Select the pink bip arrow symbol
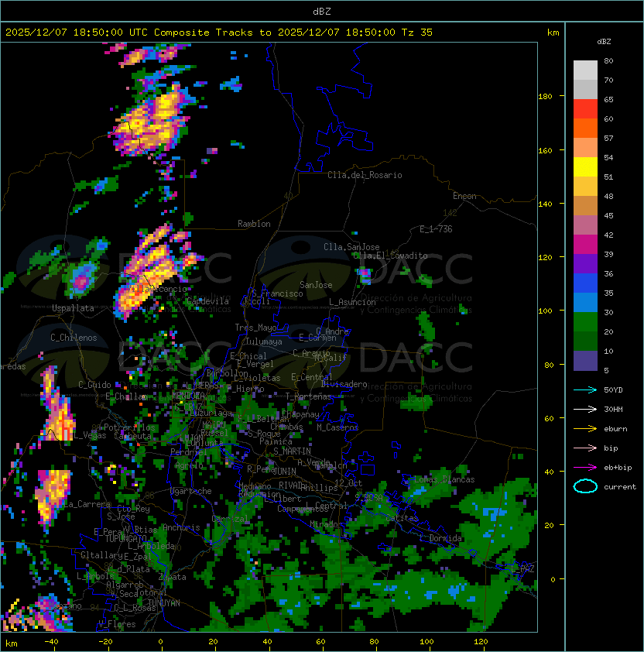The height and width of the screenshot is (652, 644). [x=585, y=448]
